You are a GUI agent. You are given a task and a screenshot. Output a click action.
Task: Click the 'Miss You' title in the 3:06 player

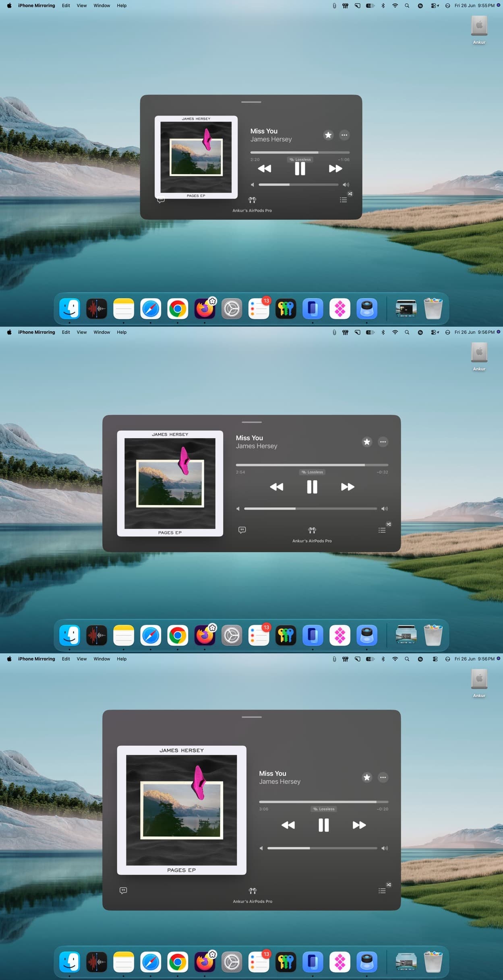(x=273, y=773)
